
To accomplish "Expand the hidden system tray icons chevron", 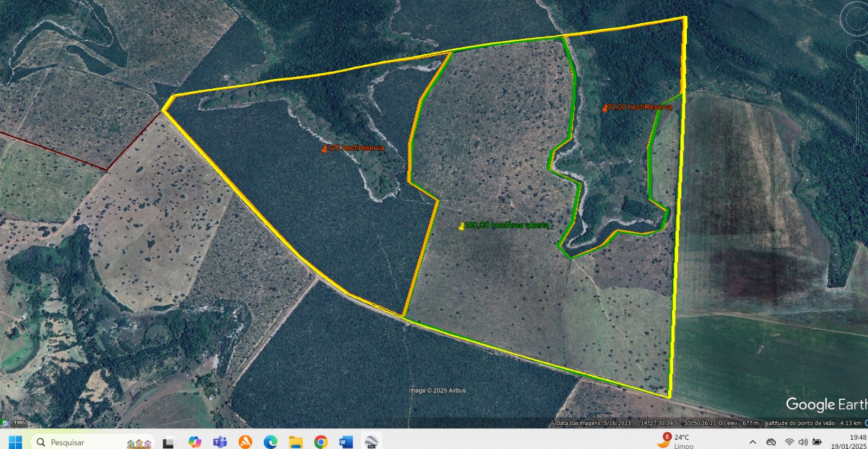I will point(753,442).
